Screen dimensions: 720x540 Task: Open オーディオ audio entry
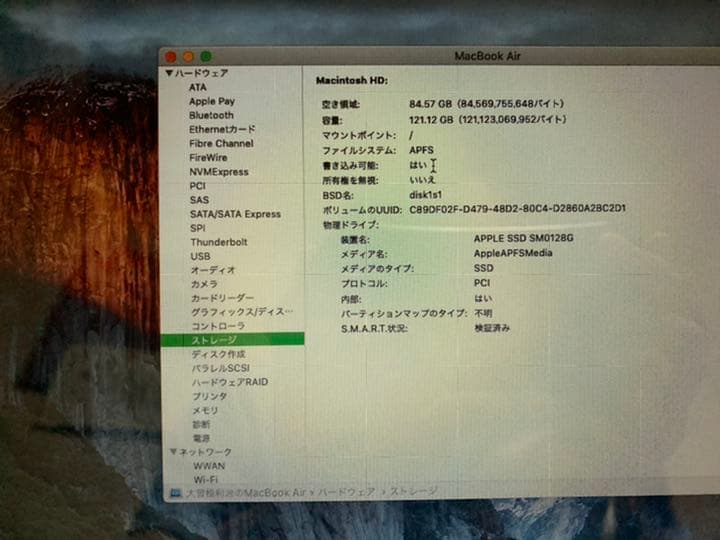coord(213,270)
